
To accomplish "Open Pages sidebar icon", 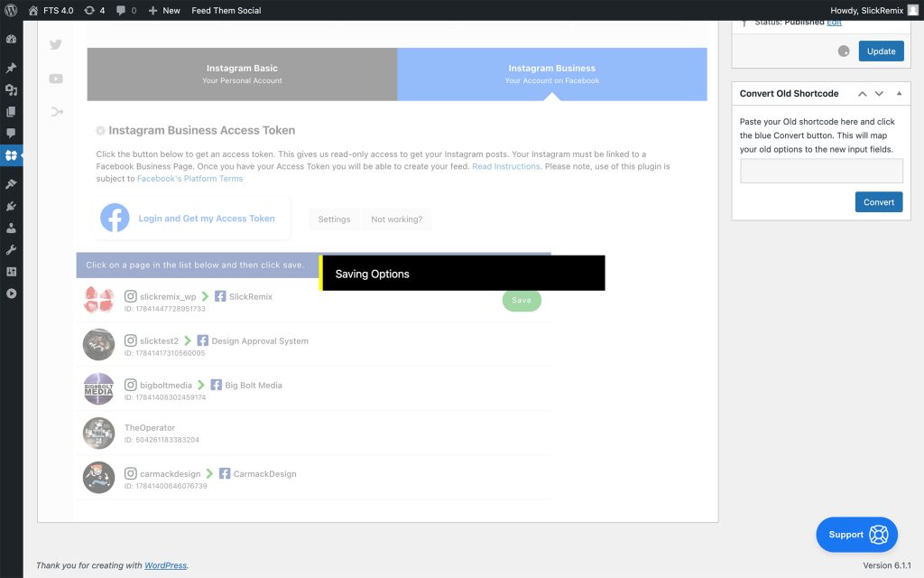I will coord(11,111).
